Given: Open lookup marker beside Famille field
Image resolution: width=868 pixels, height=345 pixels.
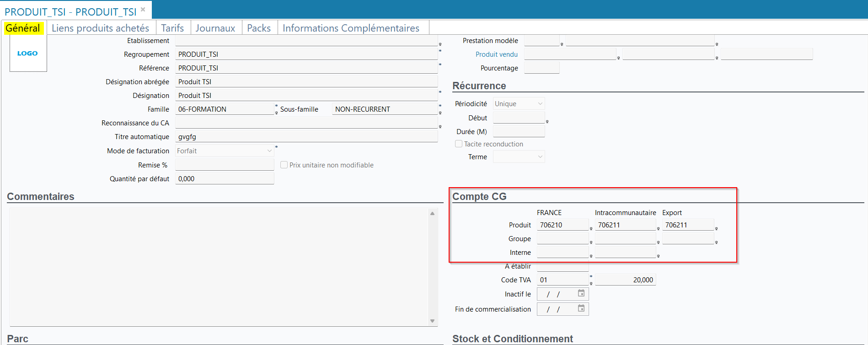Looking at the screenshot, I should [276, 113].
